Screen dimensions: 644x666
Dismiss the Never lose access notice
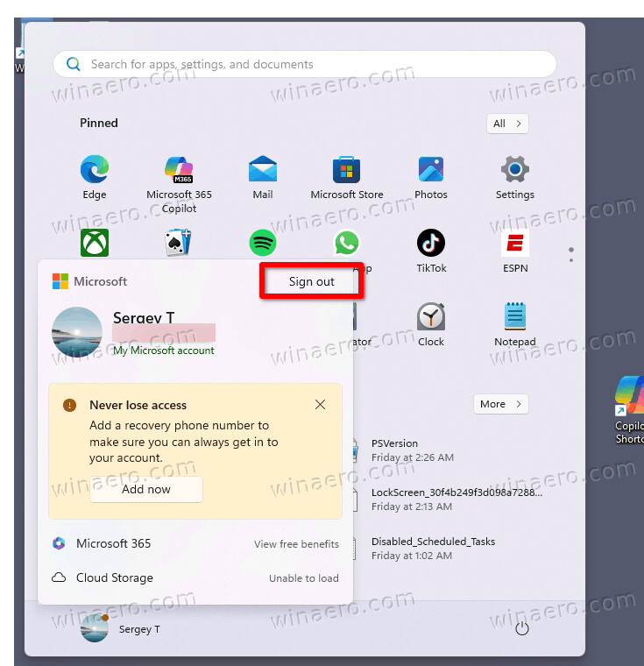pos(321,404)
